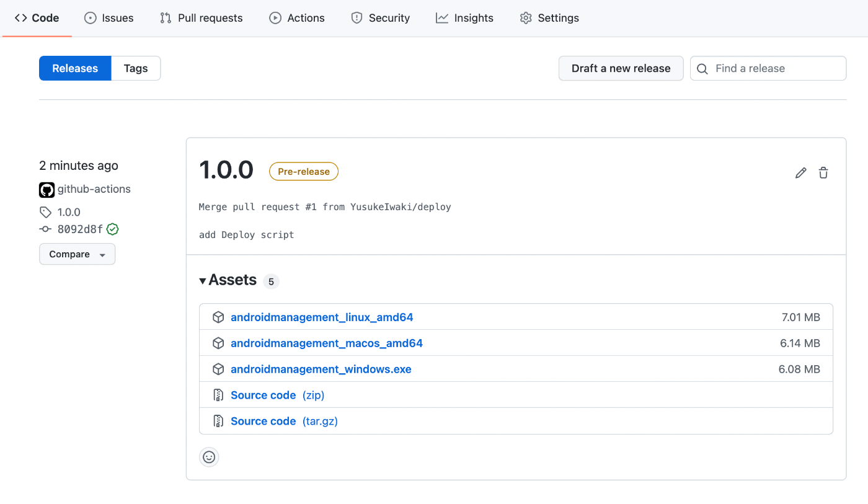Viewport: 868px width, 504px height.
Task: Click the file icon for Source code (tar.gz)
Action: coord(218,422)
